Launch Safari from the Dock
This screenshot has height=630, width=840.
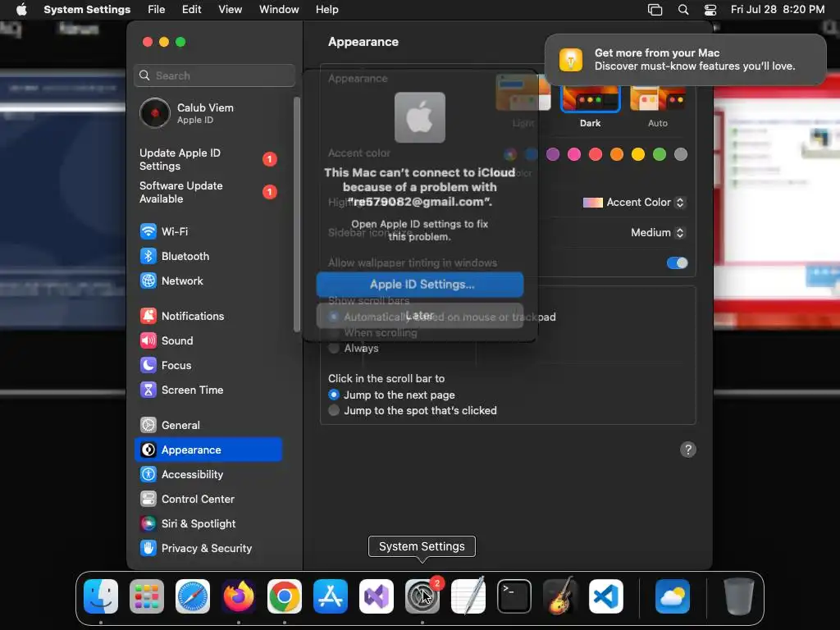(x=193, y=596)
